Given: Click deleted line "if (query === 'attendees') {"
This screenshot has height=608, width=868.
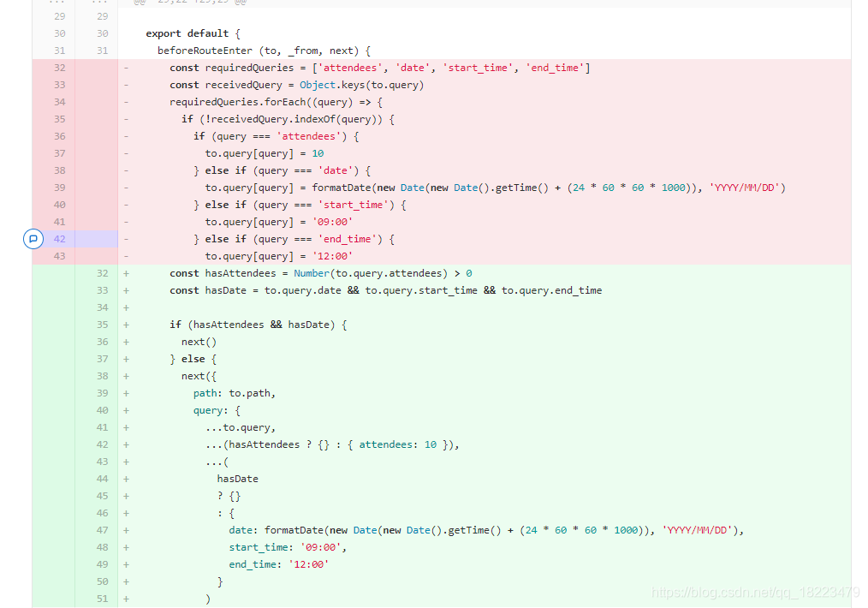Looking at the screenshot, I should click(x=276, y=136).
